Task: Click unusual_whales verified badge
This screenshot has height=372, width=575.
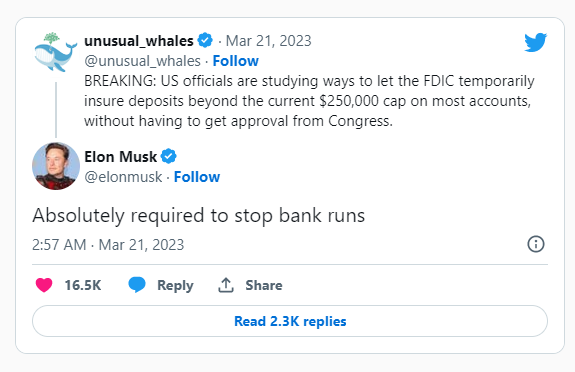Action: (x=205, y=40)
